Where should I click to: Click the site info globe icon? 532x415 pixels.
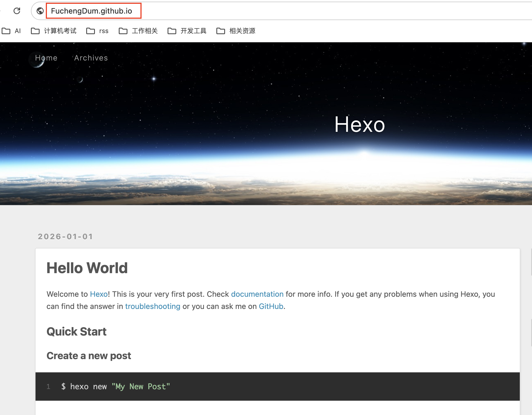(x=40, y=11)
